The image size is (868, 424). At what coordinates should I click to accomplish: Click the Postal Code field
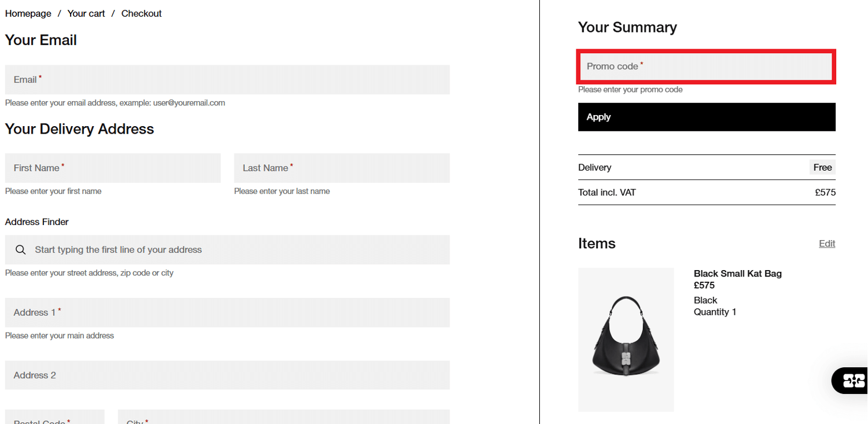point(54,419)
